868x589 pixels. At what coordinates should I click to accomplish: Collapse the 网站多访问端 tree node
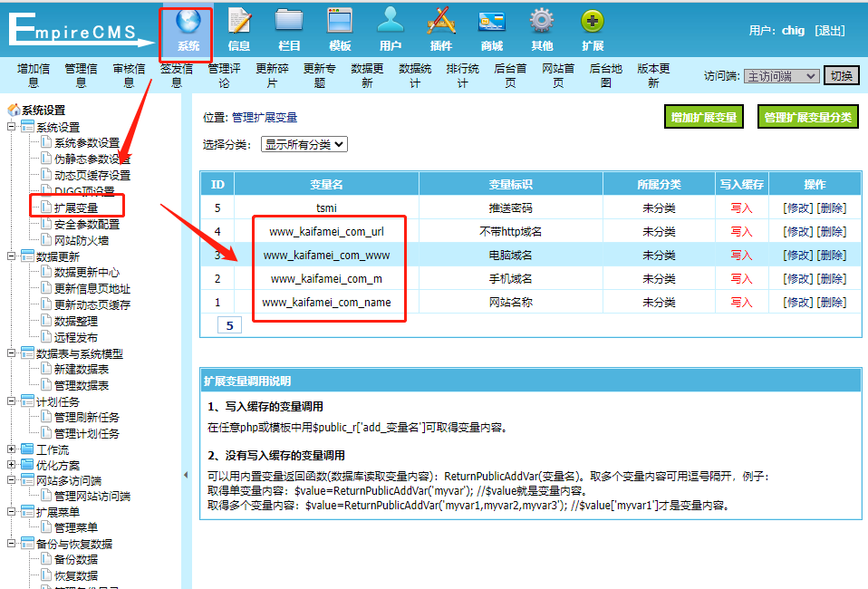tap(11, 480)
